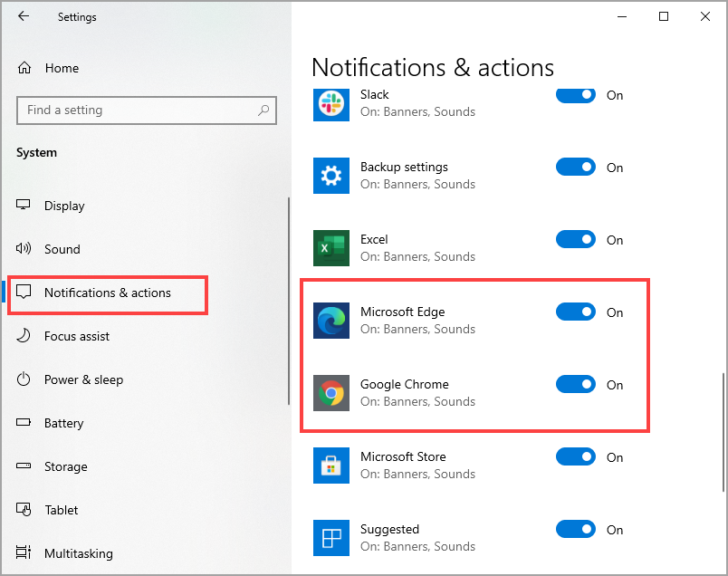Click the Multitasking icon in sidebar

(24, 552)
